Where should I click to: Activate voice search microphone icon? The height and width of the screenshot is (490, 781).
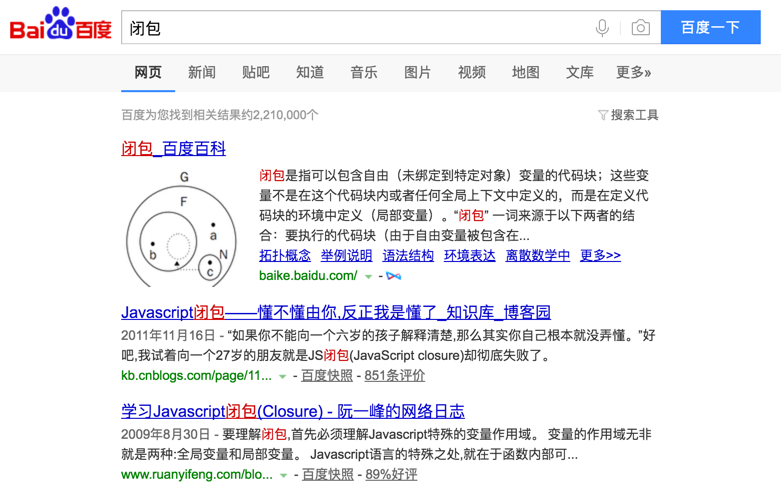[x=602, y=27]
